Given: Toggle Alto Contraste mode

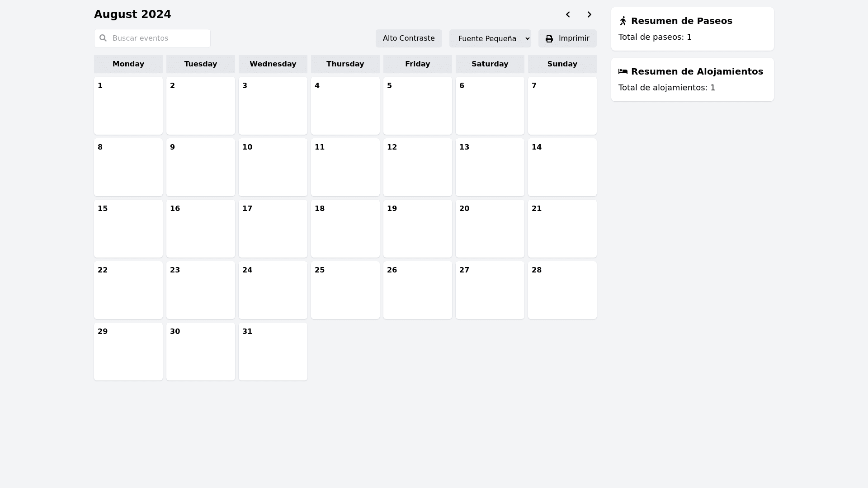Looking at the screenshot, I should pyautogui.click(x=408, y=38).
